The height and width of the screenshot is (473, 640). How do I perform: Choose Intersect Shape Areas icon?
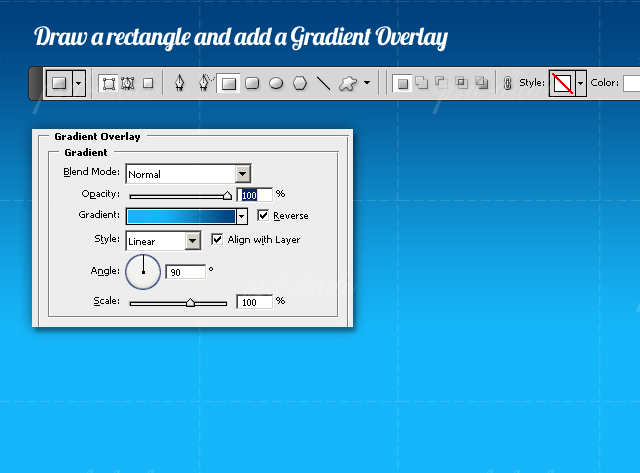click(462, 83)
